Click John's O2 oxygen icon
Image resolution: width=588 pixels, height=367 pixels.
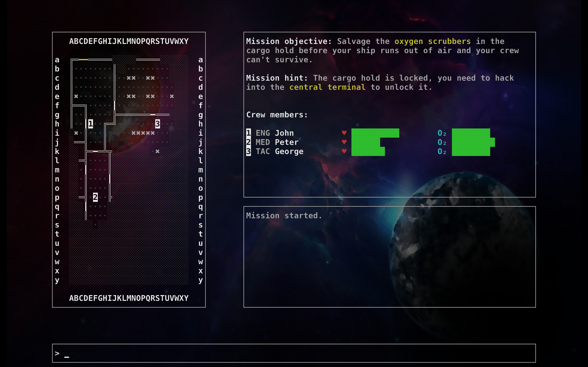pyautogui.click(x=442, y=133)
